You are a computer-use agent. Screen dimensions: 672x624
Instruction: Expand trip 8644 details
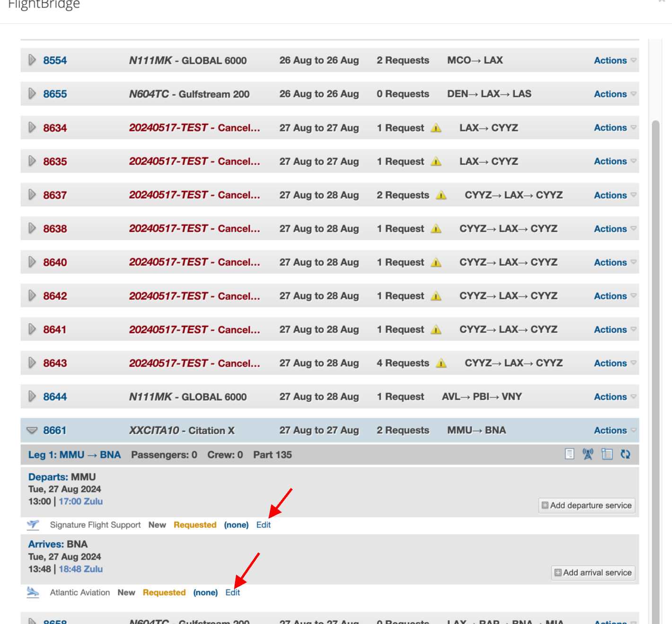(32, 396)
